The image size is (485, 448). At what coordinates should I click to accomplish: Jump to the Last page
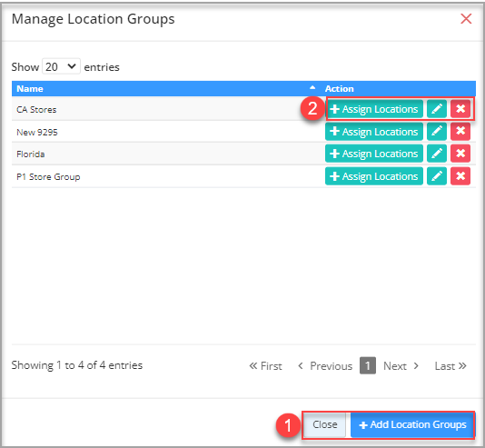450,366
